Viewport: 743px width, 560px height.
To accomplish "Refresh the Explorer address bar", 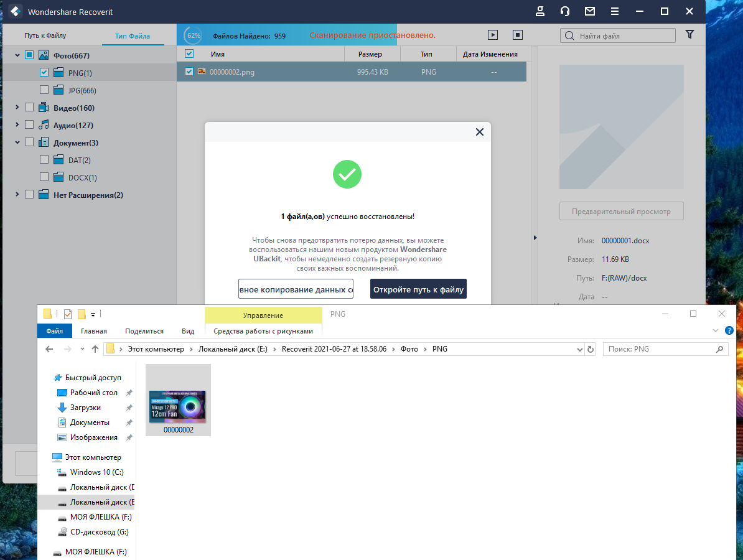I will [x=591, y=349].
